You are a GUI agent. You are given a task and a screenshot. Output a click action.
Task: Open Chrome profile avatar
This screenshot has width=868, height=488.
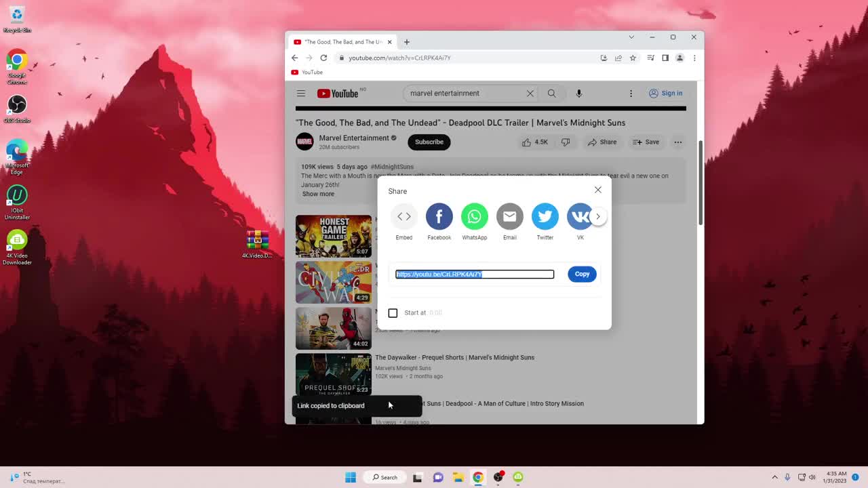(679, 58)
